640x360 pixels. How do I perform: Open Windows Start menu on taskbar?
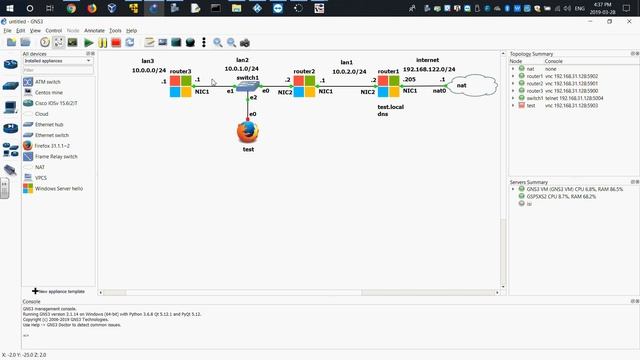tap(9, 8)
